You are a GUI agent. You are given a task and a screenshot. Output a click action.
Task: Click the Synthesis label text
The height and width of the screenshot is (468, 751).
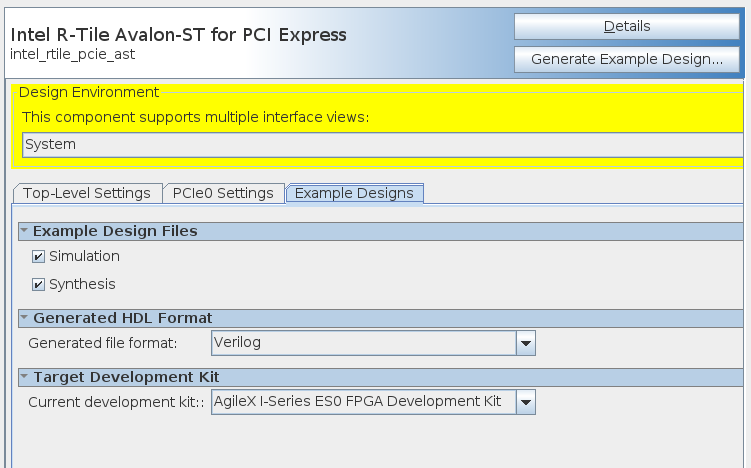82,284
